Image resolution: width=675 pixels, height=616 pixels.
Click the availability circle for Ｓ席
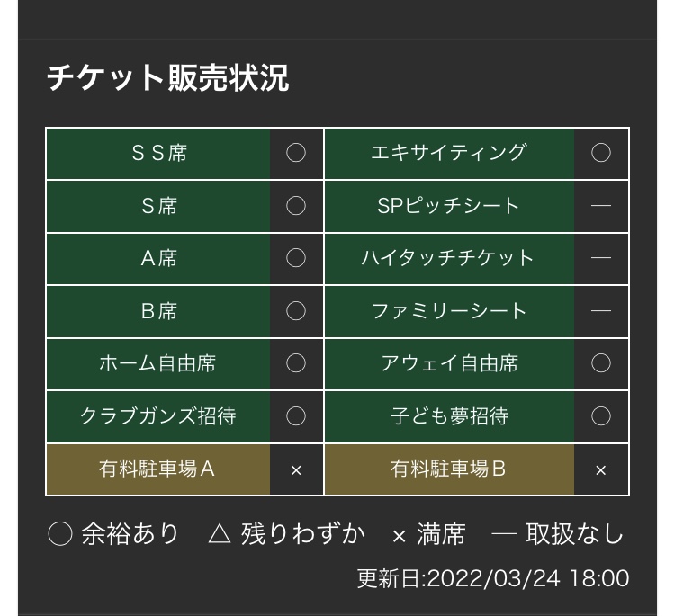pyautogui.click(x=296, y=206)
